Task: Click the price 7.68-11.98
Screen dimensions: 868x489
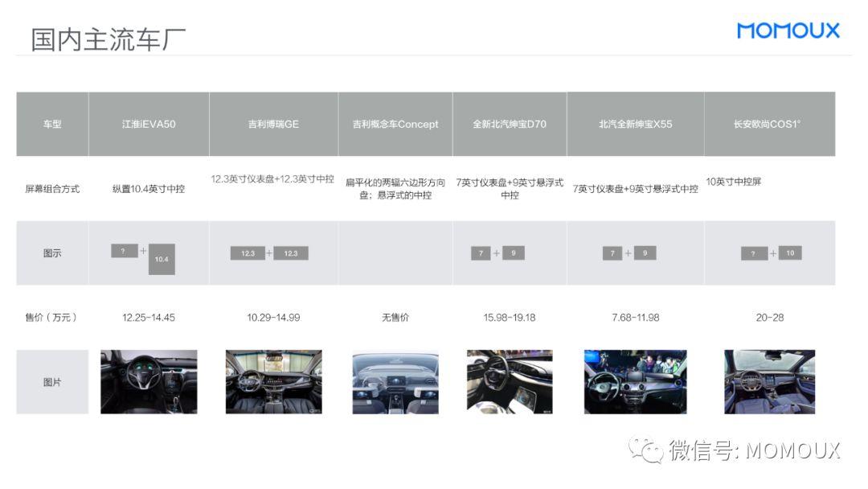Action: [x=636, y=318]
